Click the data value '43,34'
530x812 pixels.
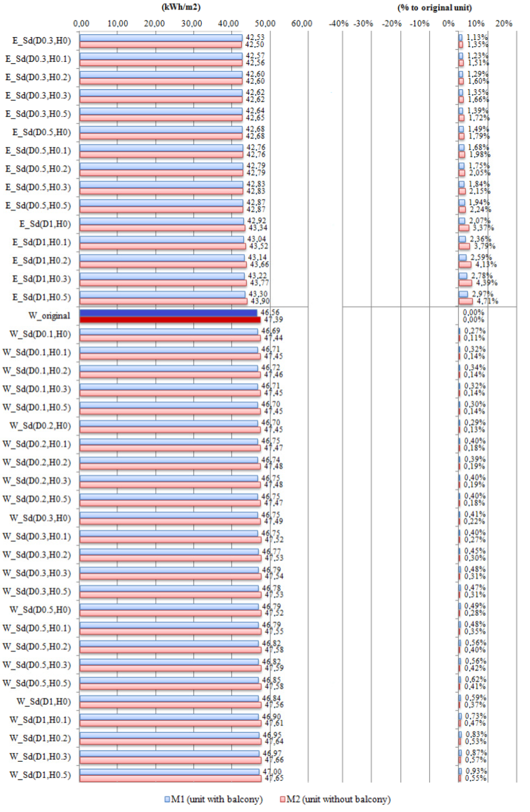point(258,228)
